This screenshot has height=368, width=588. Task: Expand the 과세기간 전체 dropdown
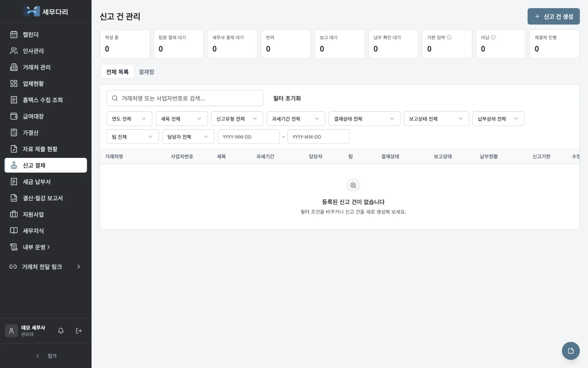click(296, 118)
